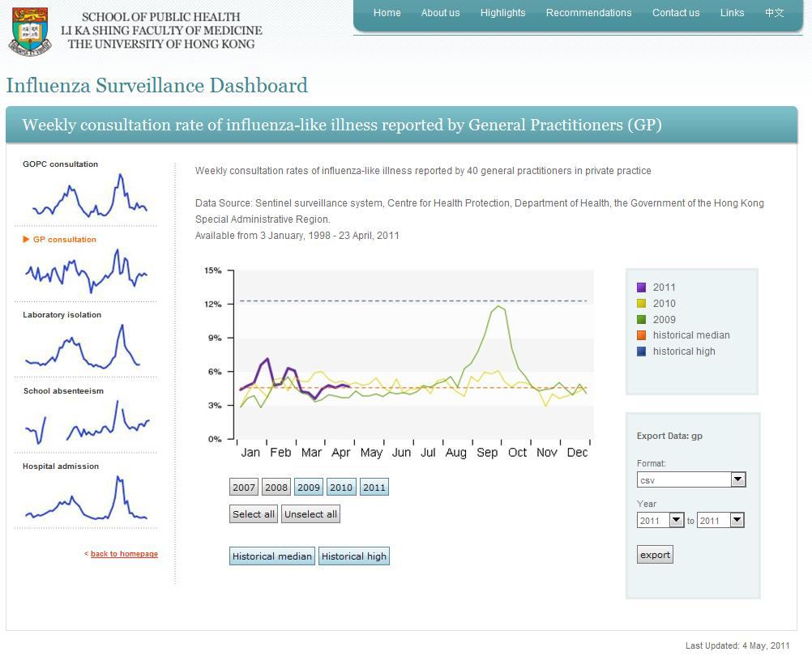Open the end Year dropdown
This screenshot has height=656, width=812.
pos(720,521)
